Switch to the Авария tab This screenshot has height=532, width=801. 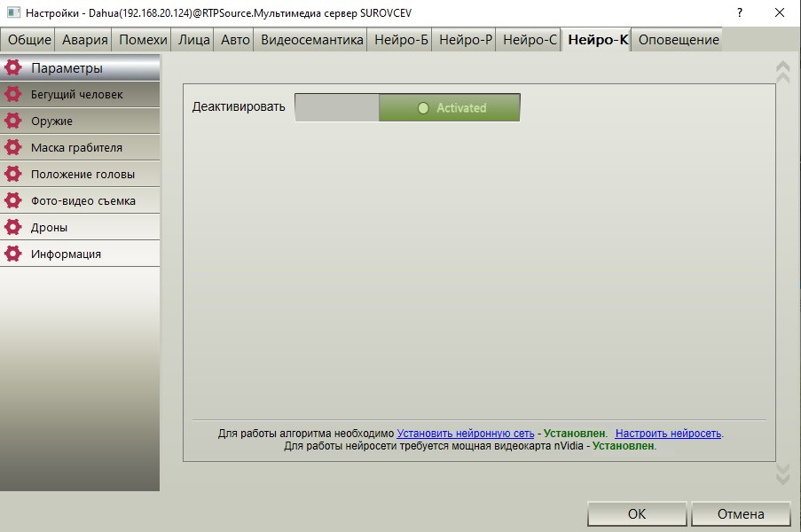85,40
